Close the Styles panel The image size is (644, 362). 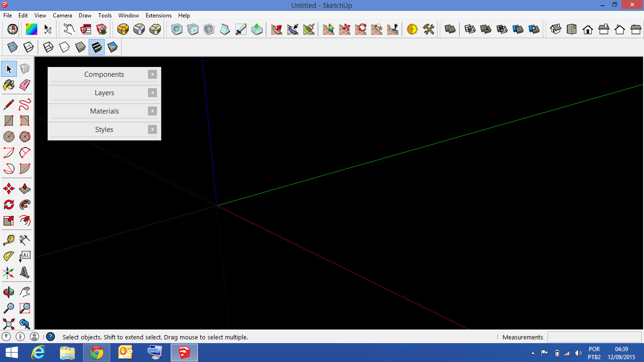(152, 130)
